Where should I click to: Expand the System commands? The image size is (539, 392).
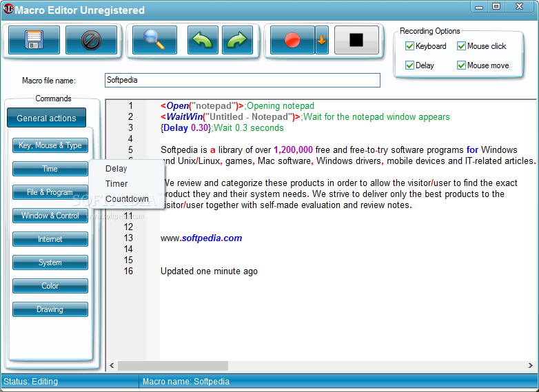pos(50,262)
